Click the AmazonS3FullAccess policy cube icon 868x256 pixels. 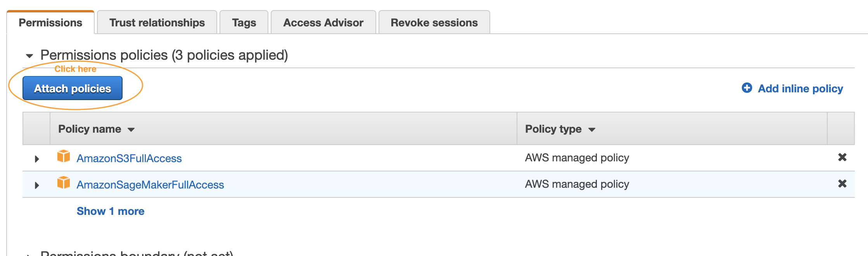pyautogui.click(x=64, y=156)
